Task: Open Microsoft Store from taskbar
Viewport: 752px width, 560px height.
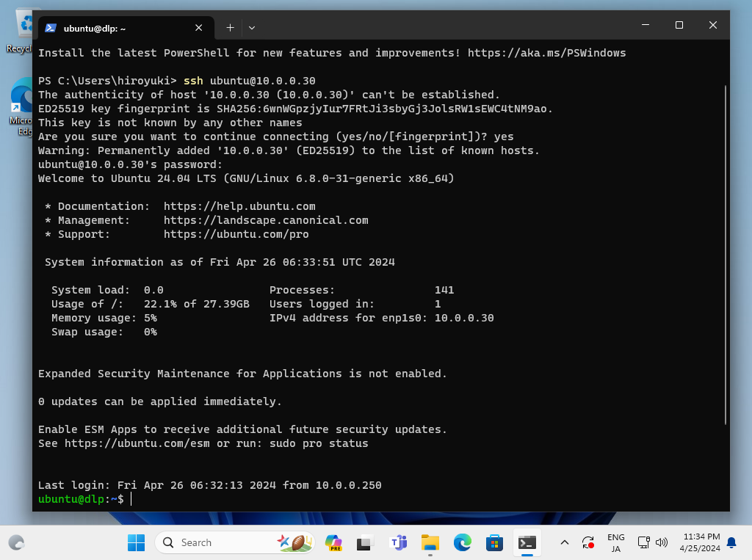Action: click(494, 542)
